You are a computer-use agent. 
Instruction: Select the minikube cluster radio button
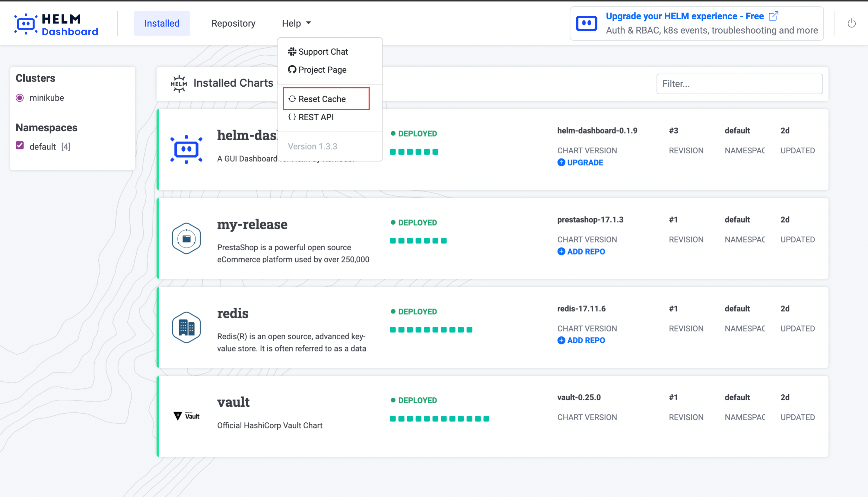point(20,98)
